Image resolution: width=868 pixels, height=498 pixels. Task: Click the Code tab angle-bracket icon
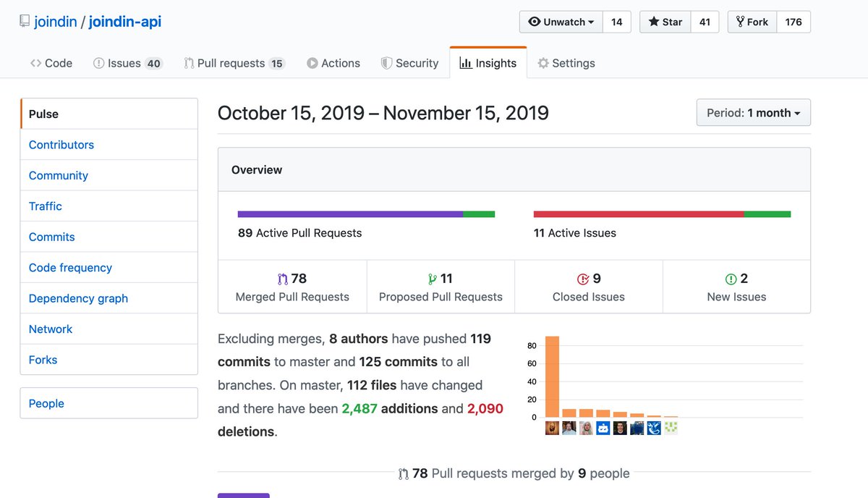[35, 63]
